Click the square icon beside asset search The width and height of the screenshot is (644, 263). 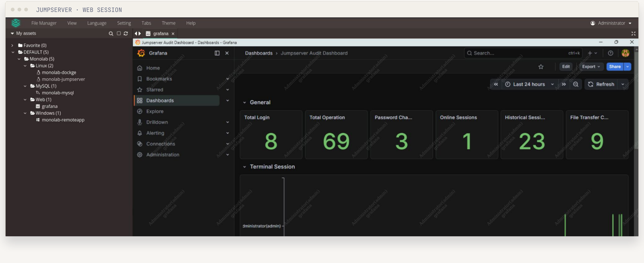click(x=119, y=33)
